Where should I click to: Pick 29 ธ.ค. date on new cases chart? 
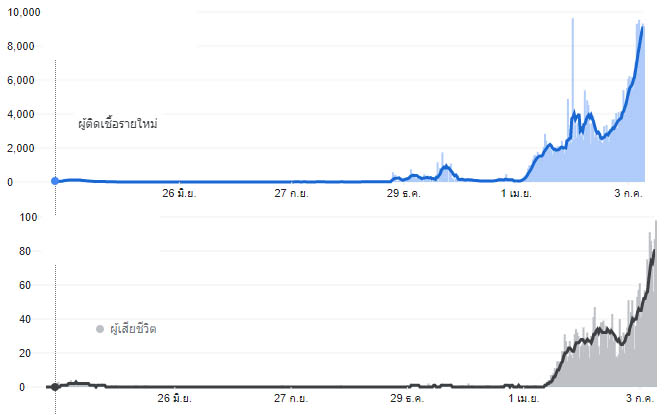pos(405,193)
